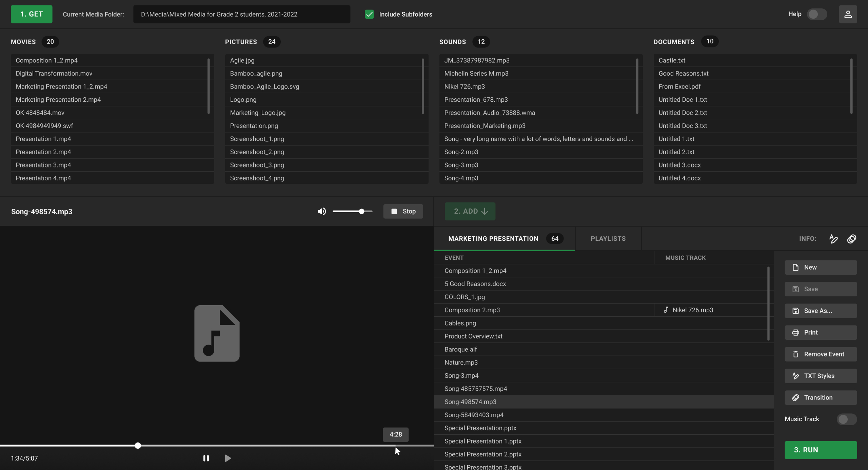Mute audio with the speaker icon
The height and width of the screenshot is (470, 868).
(321, 212)
